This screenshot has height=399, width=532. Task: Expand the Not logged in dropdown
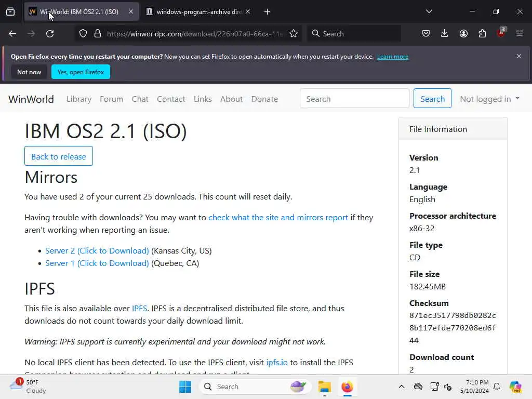click(489, 99)
